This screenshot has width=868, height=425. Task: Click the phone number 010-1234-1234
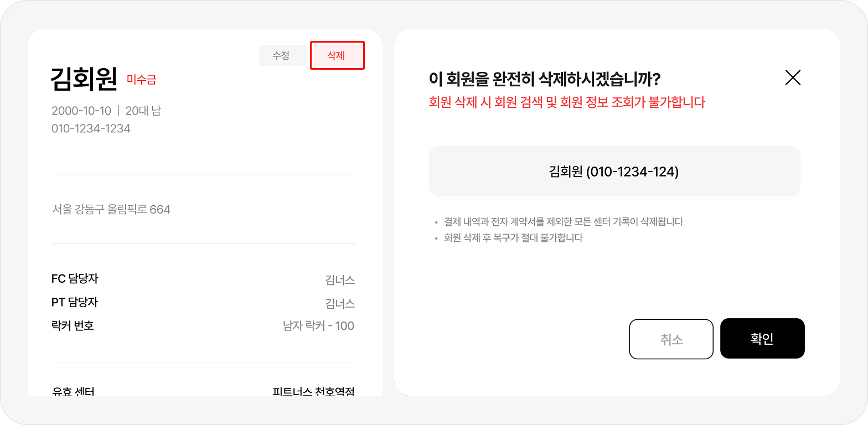coord(91,128)
